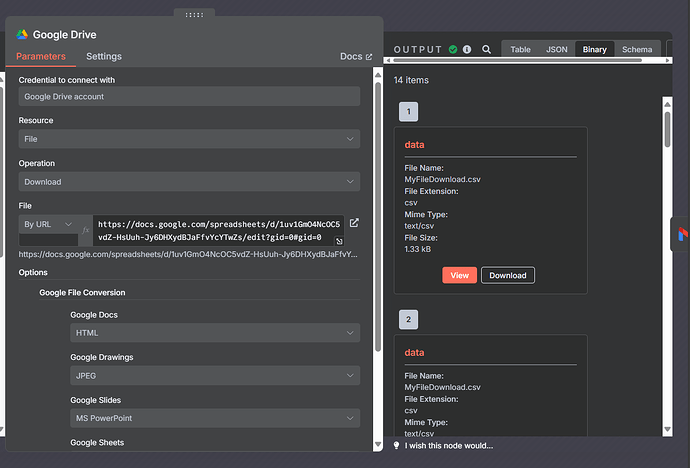The image size is (690, 468).
Task: Click the panel drag handle dots
Action: (x=195, y=15)
